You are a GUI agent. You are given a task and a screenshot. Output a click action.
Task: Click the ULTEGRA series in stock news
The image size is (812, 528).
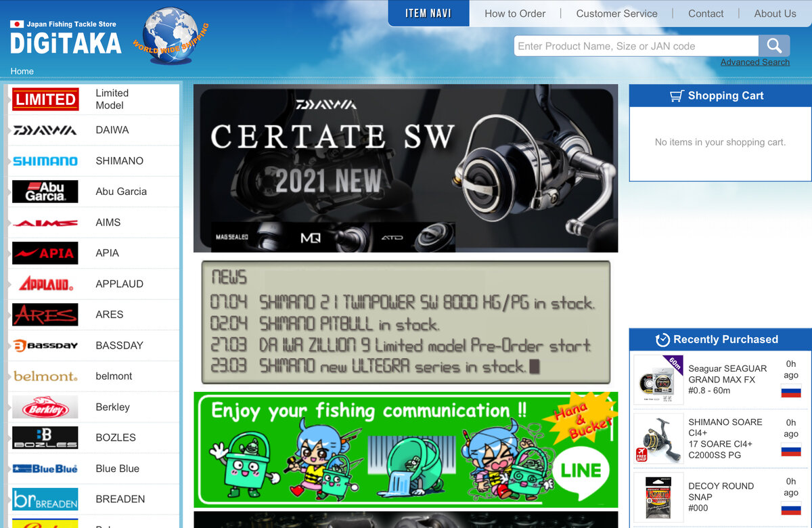click(375, 367)
